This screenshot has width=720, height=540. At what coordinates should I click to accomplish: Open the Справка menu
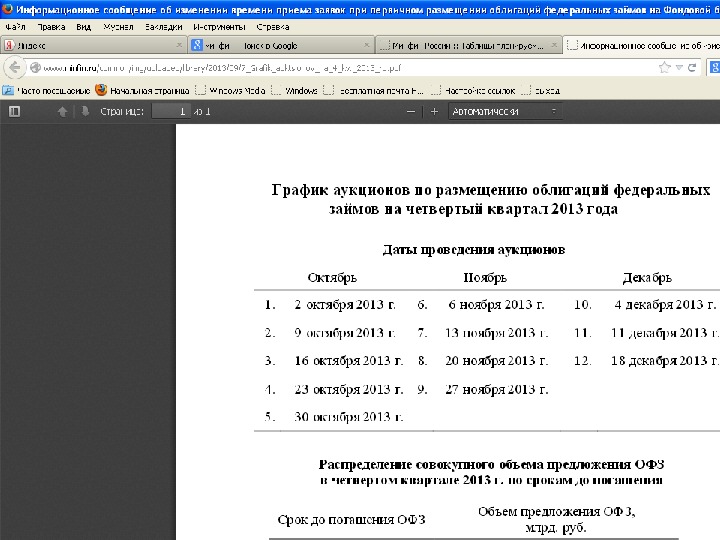[273, 27]
